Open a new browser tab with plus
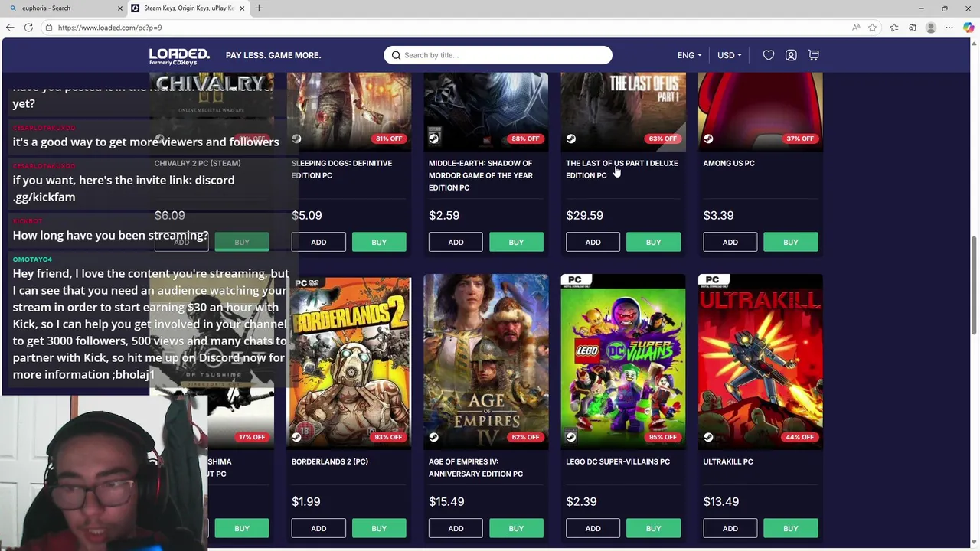Image resolution: width=980 pixels, height=551 pixels. tap(259, 8)
